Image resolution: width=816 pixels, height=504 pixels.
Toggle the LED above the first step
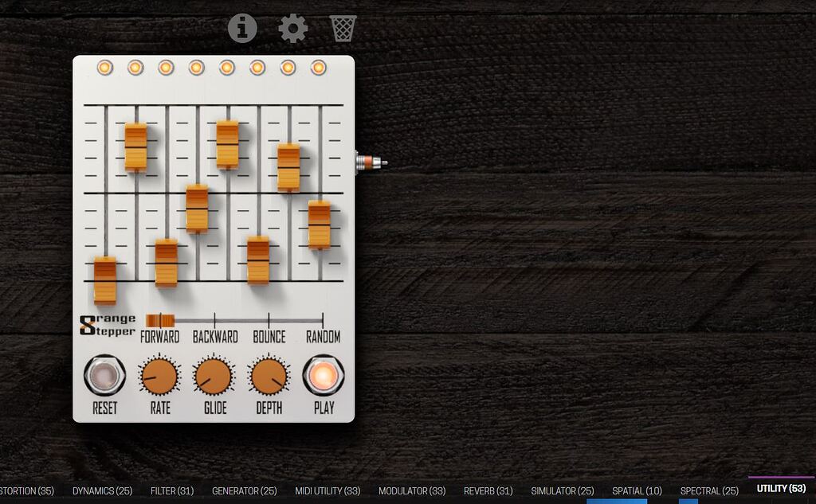coord(104,68)
